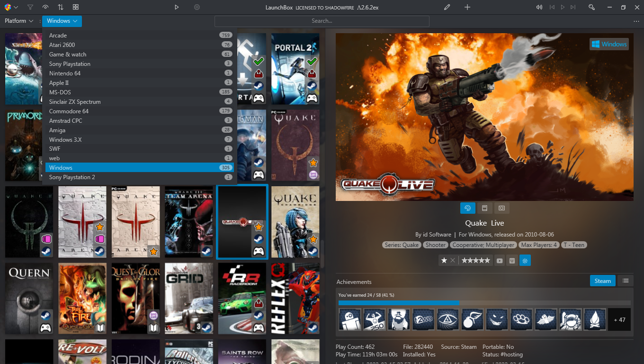Select Amiga in the platform list
Image resolution: width=644 pixels, height=364 pixels.
click(140, 130)
